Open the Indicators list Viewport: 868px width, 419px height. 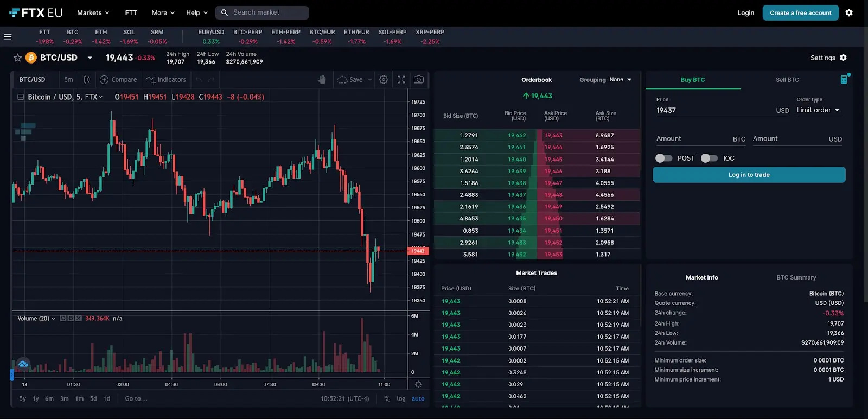tap(166, 79)
